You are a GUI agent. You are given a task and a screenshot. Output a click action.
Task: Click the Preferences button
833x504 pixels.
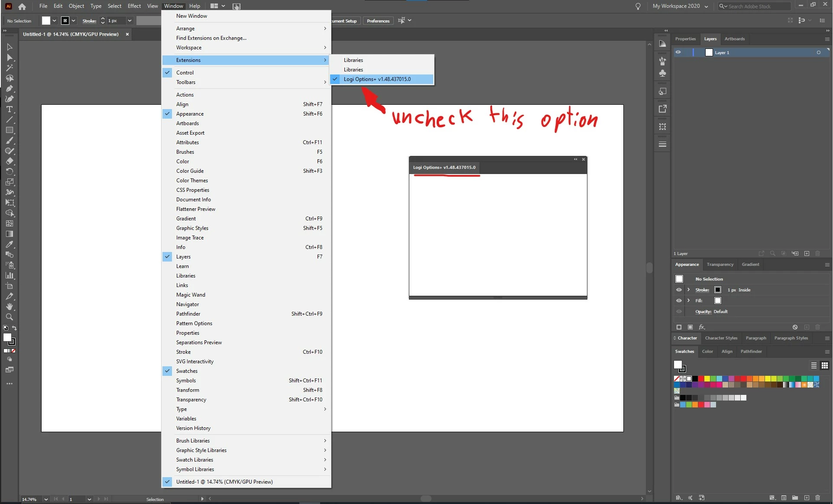378,21
